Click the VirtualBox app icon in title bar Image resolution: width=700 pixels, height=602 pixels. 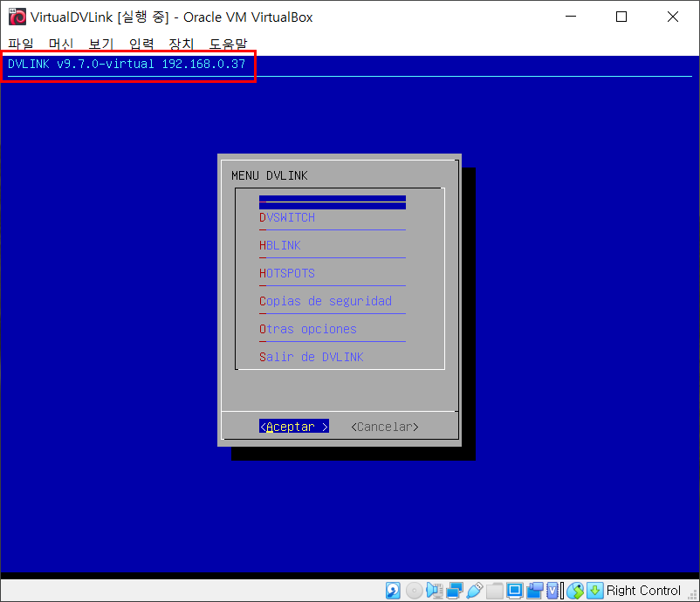click(17, 17)
